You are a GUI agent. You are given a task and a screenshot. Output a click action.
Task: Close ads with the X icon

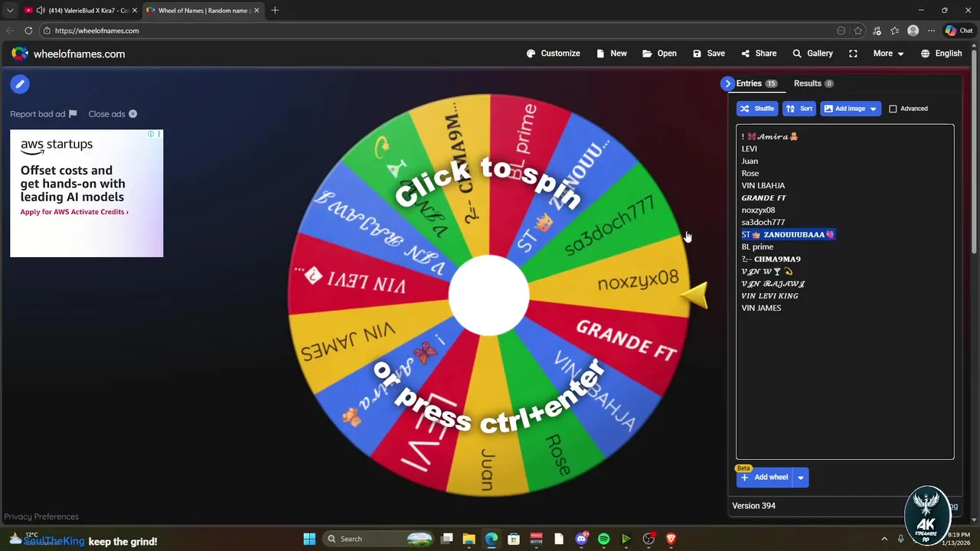(x=132, y=114)
